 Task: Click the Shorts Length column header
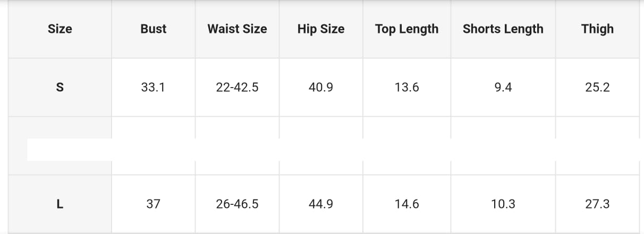click(503, 29)
